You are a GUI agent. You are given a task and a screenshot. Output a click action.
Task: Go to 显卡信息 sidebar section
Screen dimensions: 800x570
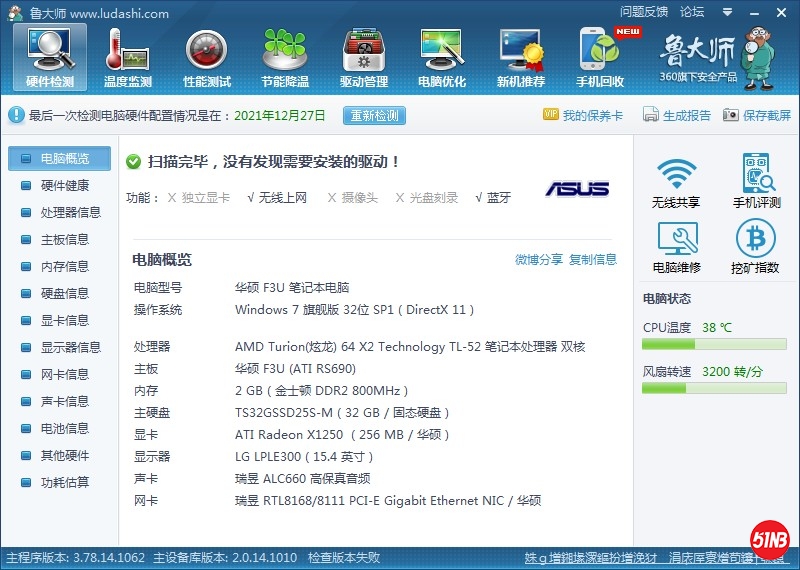64,321
